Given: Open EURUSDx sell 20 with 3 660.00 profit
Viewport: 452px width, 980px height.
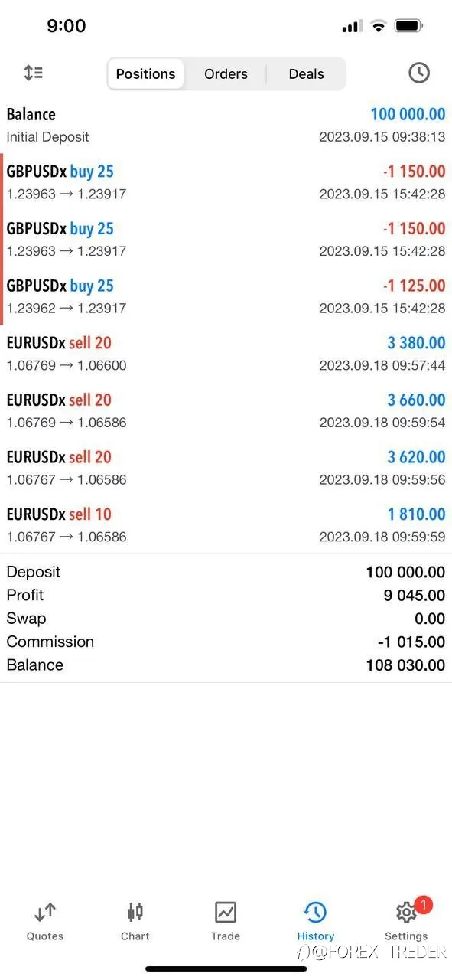Looking at the screenshot, I should click(x=226, y=410).
